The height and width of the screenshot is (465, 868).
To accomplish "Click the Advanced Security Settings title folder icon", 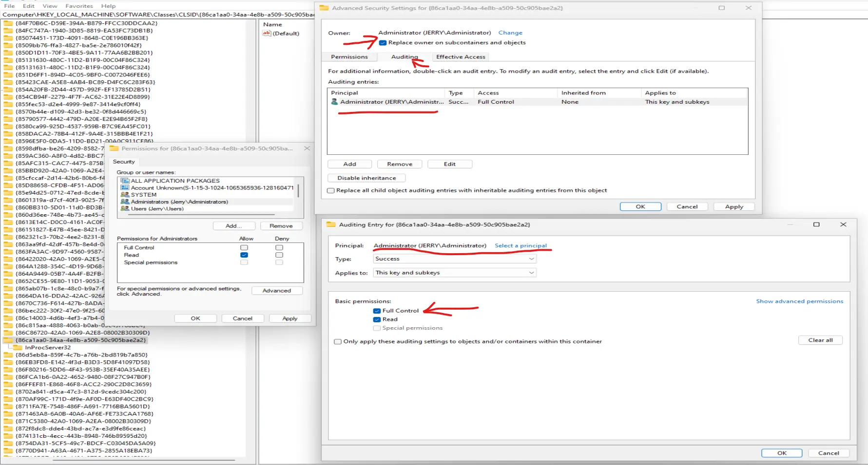I will coord(324,8).
